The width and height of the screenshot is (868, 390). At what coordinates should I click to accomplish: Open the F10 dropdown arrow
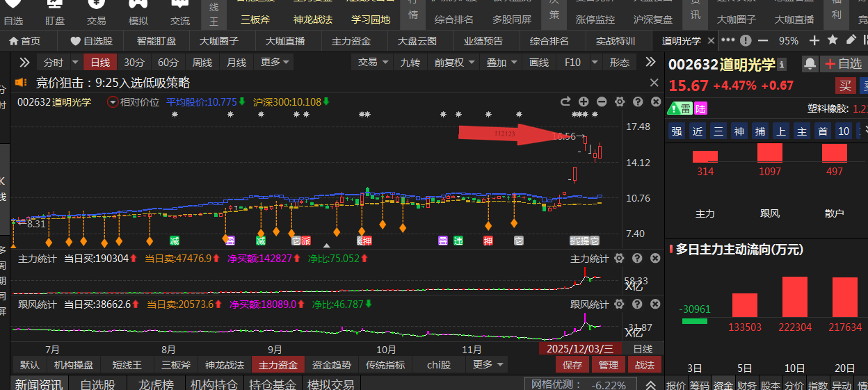(593, 63)
